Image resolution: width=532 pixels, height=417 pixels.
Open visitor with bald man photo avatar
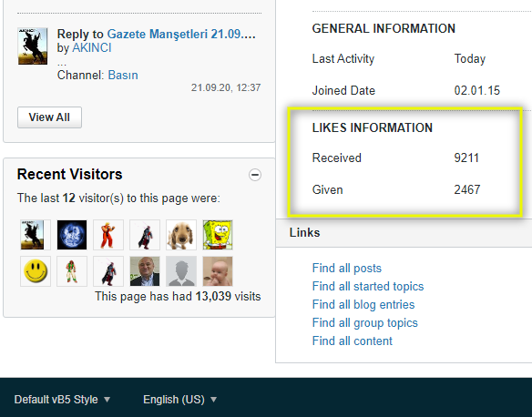click(x=145, y=271)
